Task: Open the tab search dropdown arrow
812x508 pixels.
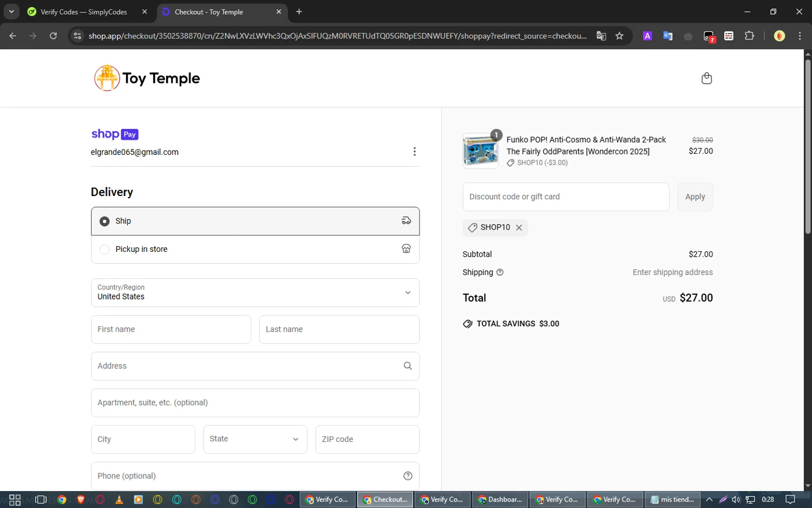Action: (11, 12)
